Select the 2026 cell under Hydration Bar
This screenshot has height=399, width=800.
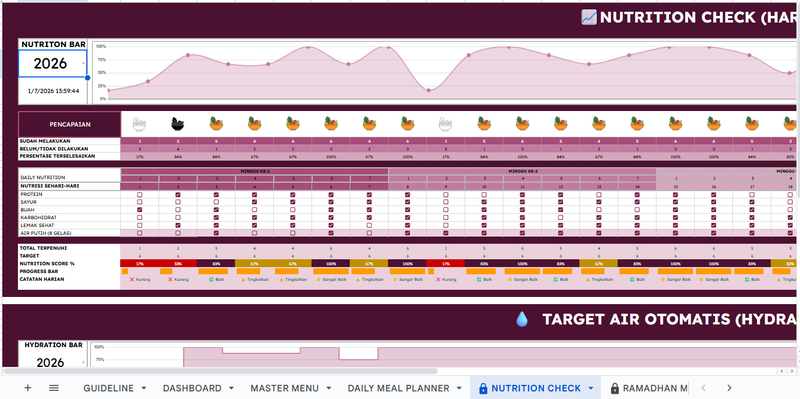(50, 363)
